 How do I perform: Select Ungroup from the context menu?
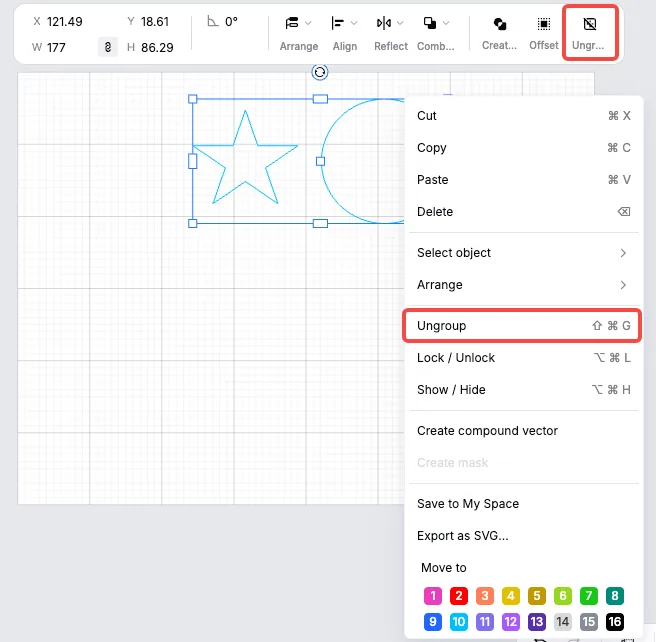(x=522, y=326)
